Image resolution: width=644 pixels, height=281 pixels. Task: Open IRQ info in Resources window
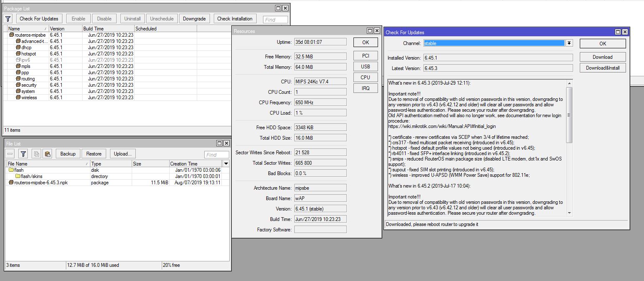[366, 88]
